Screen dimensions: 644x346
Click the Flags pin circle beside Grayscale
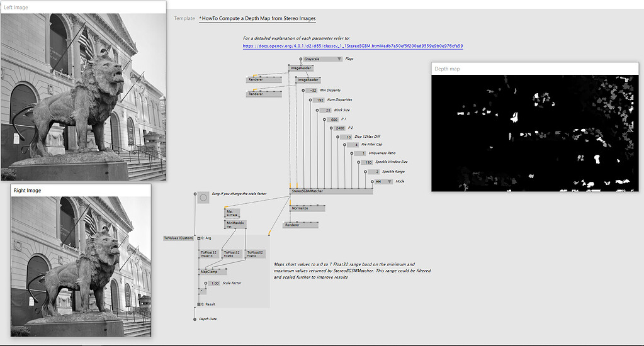pos(301,59)
